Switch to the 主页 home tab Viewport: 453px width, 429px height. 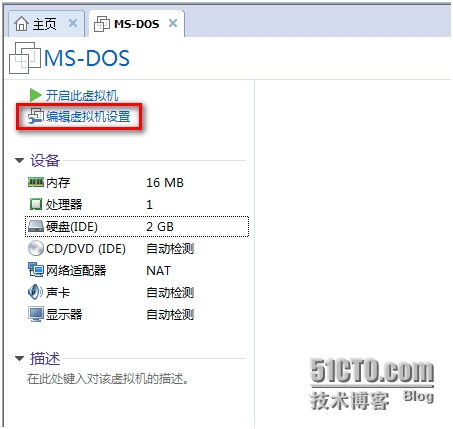[x=46, y=24]
